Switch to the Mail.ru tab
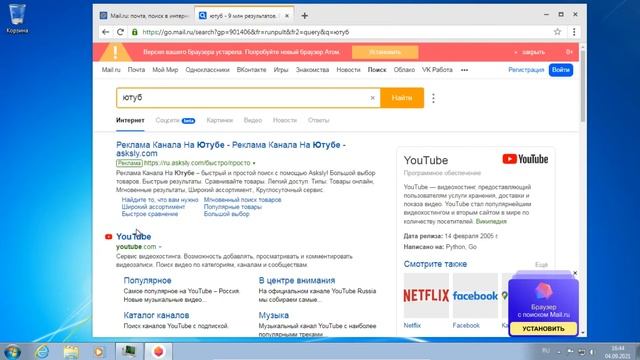The height and width of the screenshot is (360, 640). [144, 16]
